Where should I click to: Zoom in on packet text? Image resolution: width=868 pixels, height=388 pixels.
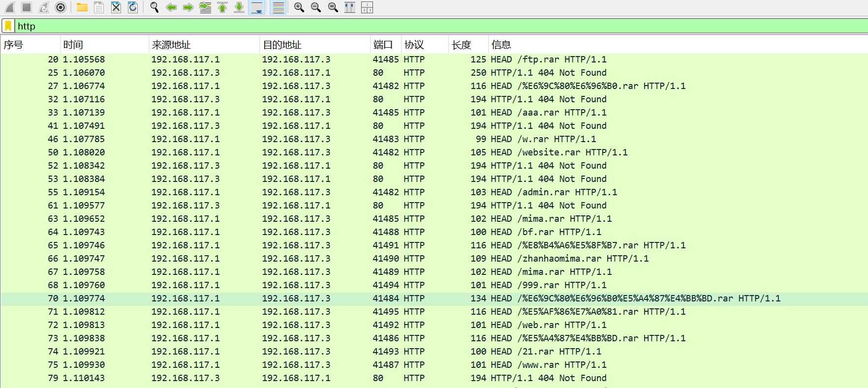point(299,7)
